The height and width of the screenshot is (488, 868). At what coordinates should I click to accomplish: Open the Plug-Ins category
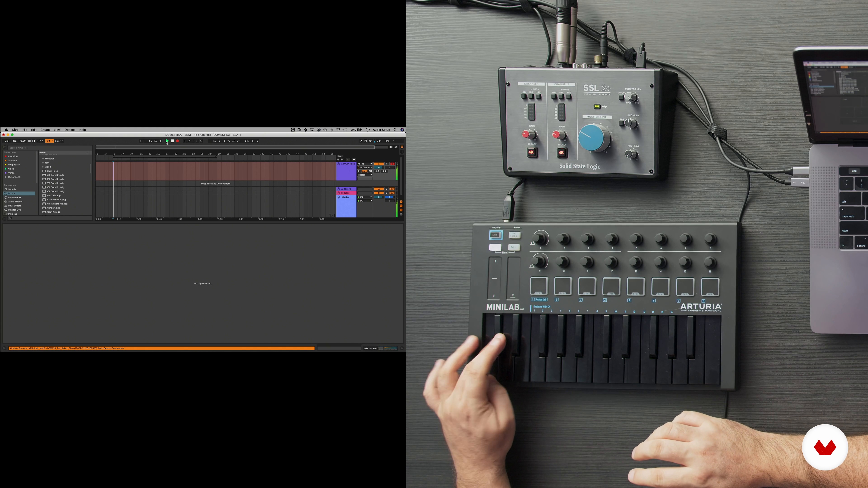[x=12, y=214]
